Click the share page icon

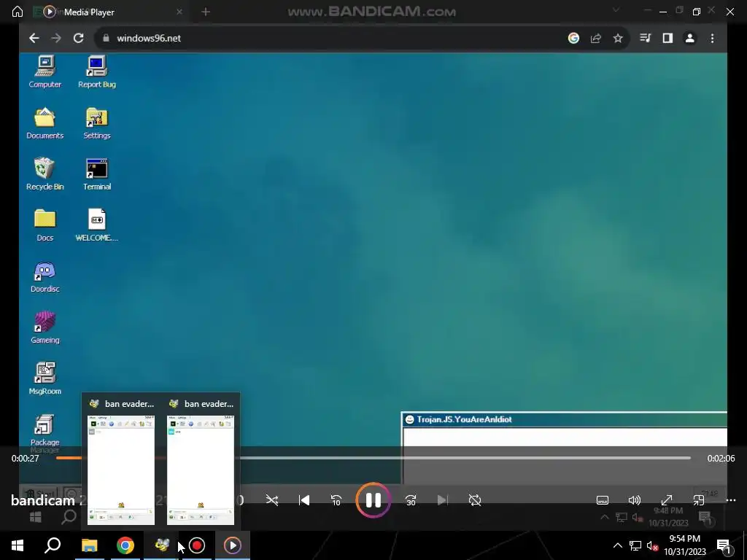pyautogui.click(x=595, y=38)
